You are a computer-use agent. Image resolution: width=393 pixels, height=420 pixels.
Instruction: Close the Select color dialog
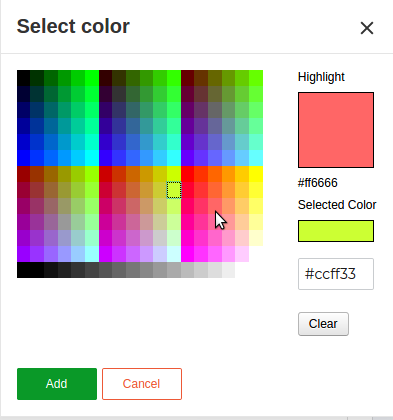coord(367,28)
